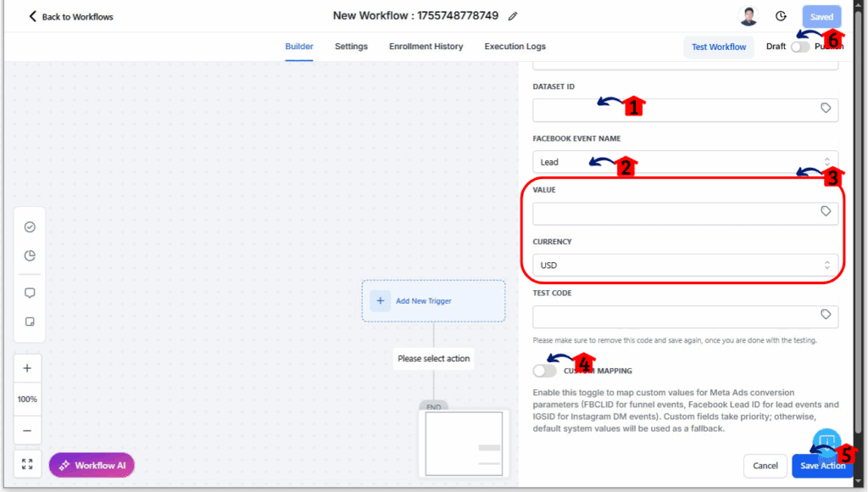
Task: Switch to the Builder tab
Action: [299, 47]
